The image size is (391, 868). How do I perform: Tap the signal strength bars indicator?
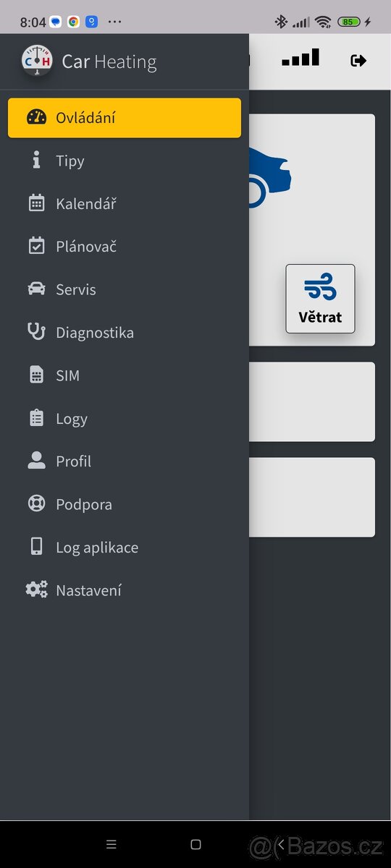pyautogui.click(x=300, y=58)
